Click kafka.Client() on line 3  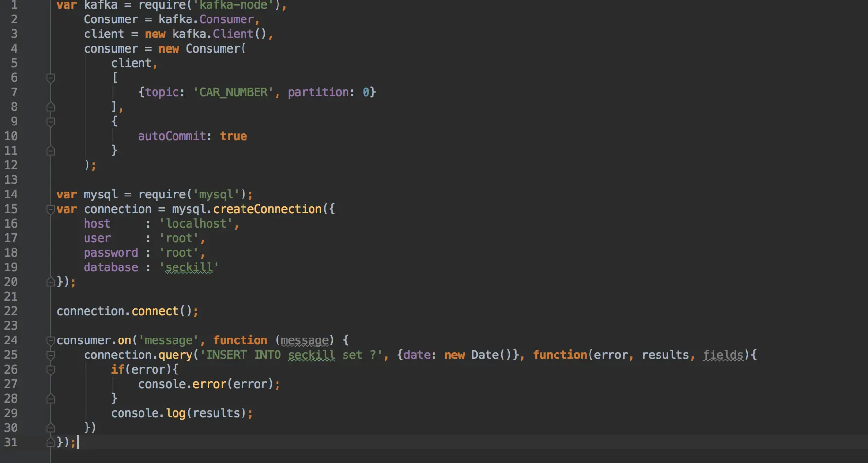click(x=219, y=34)
